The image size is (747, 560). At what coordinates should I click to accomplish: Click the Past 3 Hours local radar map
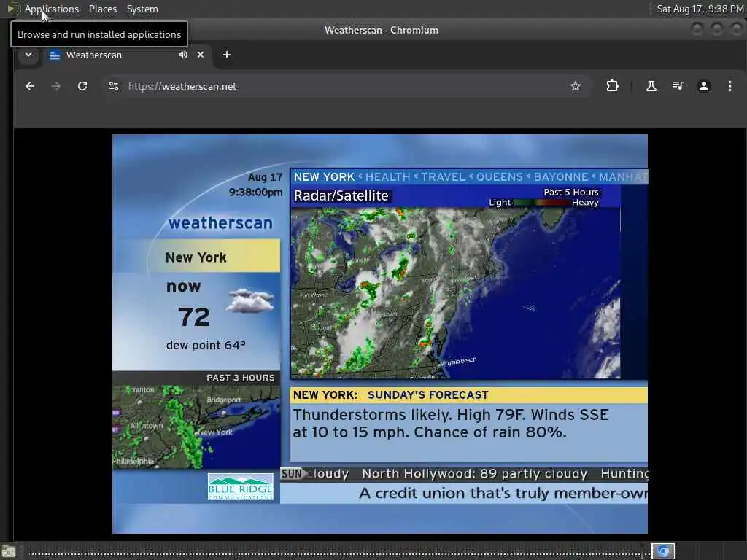coord(196,427)
